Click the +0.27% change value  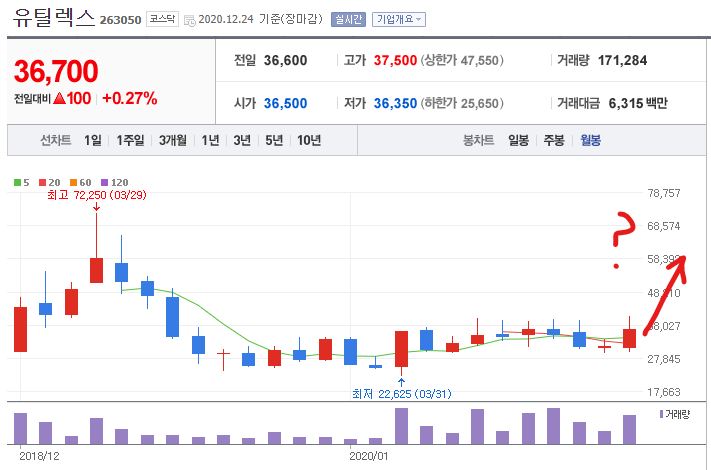pyautogui.click(x=130, y=98)
